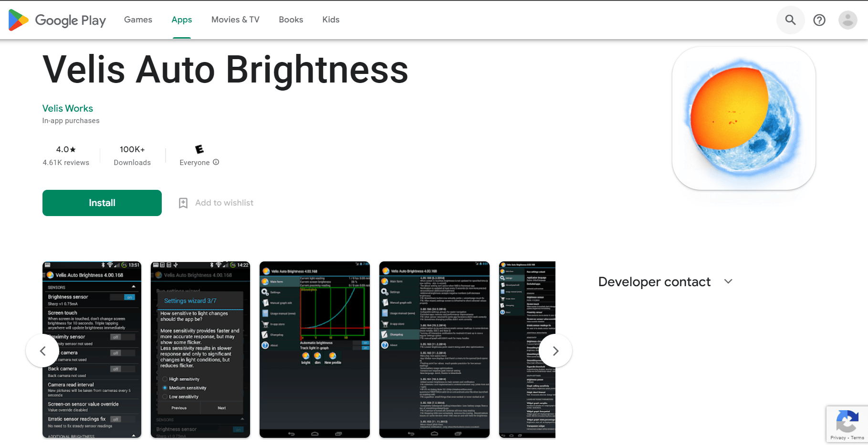Install Velis Auto Brightness
The height and width of the screenshot is (445, 868).
102,203
